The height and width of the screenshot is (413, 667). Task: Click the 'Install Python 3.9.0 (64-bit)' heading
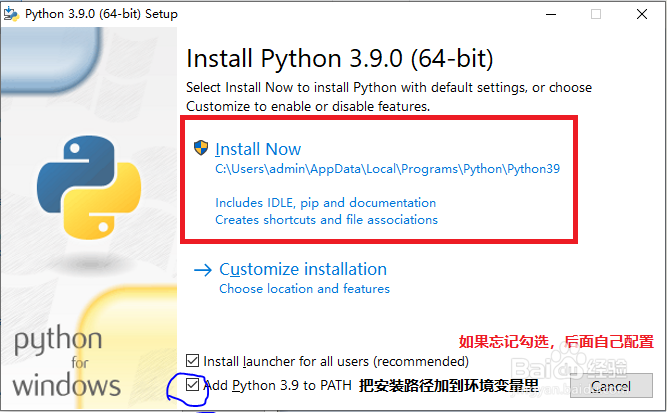pos(340,57)
